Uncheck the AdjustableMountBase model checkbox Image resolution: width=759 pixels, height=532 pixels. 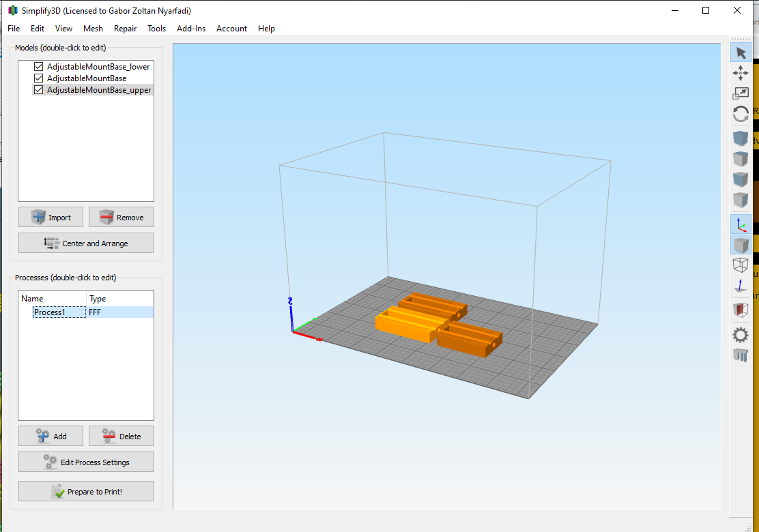(39, 78)
